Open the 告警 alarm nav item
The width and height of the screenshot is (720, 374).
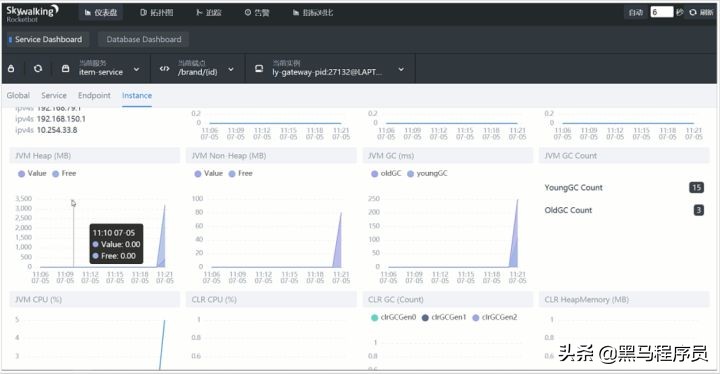click(x=257, y=13)
